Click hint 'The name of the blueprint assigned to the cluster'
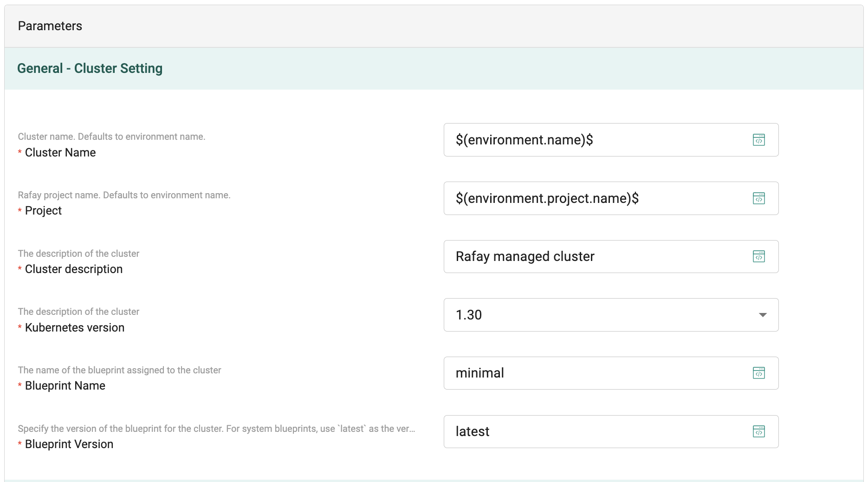This screenshot has height=482, width=868. (119, 370)
